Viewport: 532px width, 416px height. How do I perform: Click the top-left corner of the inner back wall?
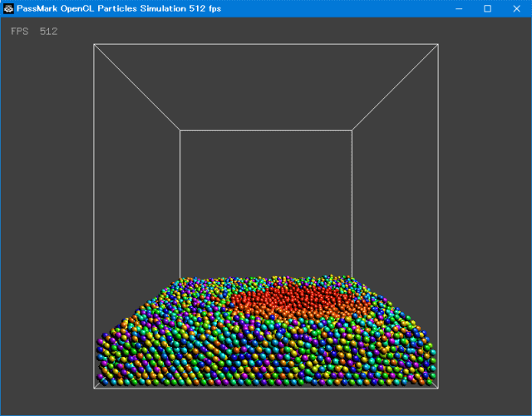tap(180, 130)
